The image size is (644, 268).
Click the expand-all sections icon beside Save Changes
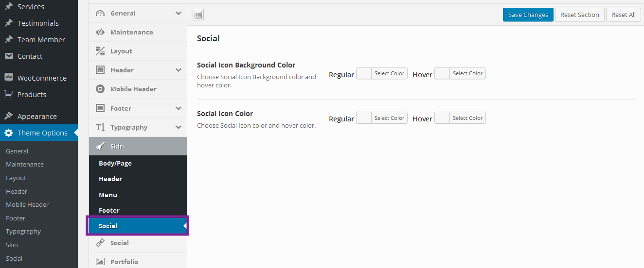point(198,15)
